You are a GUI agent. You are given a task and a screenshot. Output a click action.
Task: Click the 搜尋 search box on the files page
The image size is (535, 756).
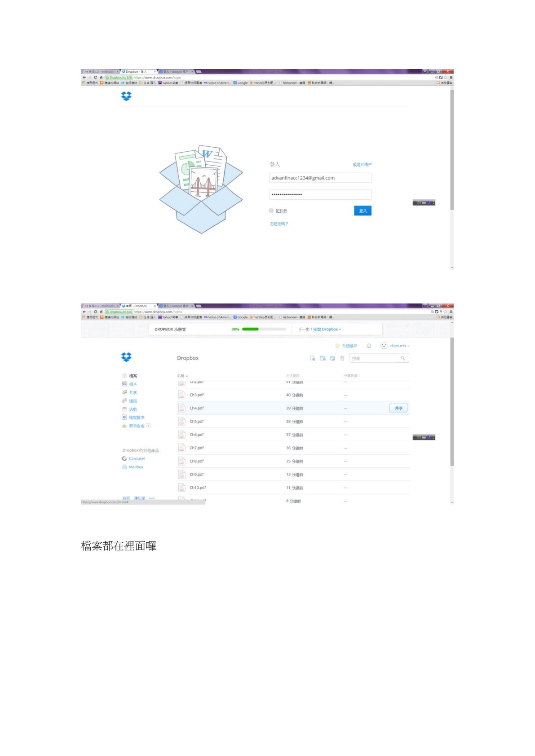click(379, 358)
